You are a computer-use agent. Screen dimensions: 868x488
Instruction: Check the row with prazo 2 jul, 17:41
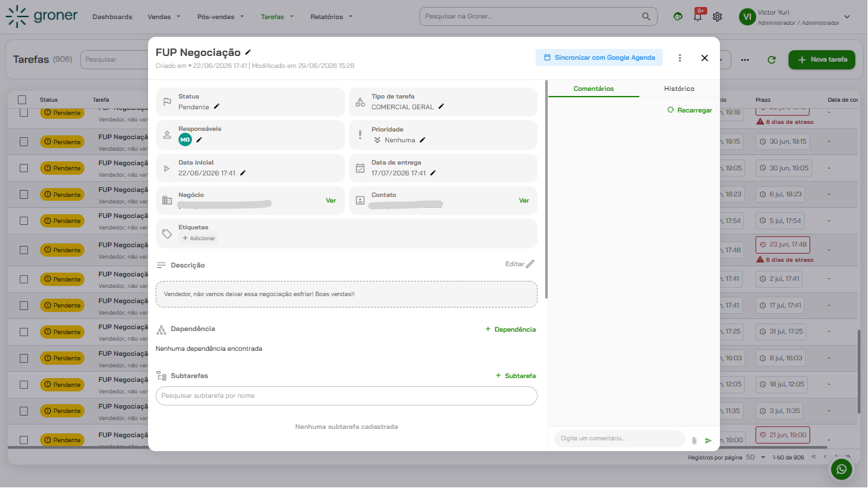click(24, 279)
